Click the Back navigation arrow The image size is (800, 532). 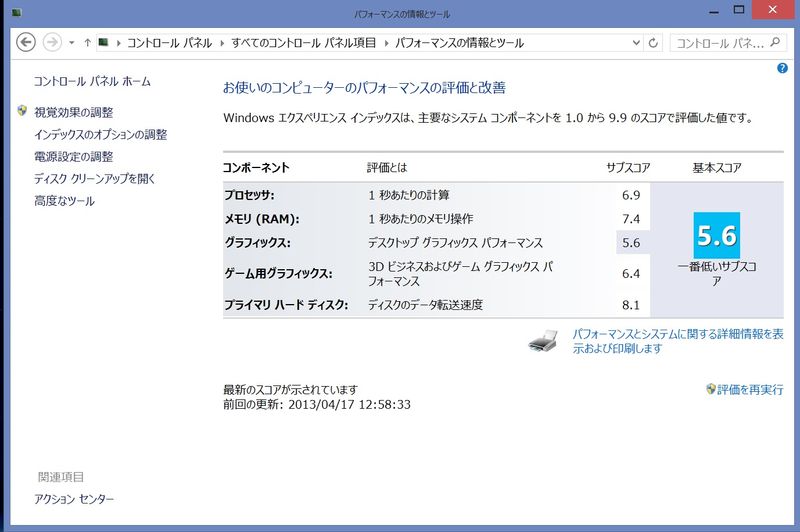26,42
